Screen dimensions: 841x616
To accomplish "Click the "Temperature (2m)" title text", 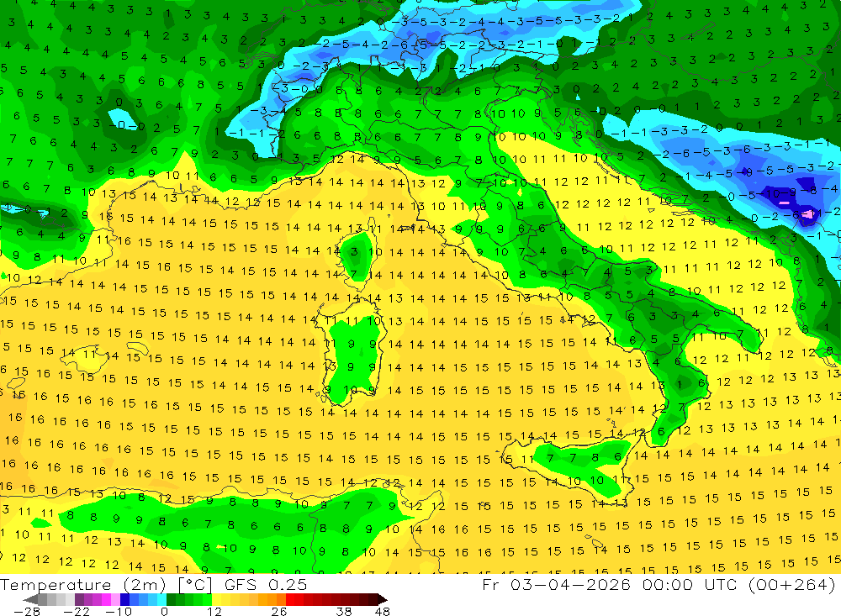I will [x=83, y=585].
